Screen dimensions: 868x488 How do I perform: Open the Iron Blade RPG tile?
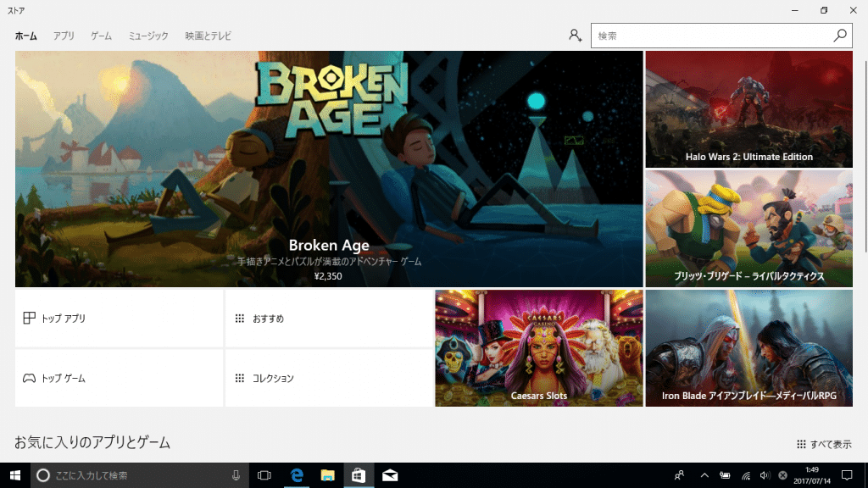coord(749,348)
